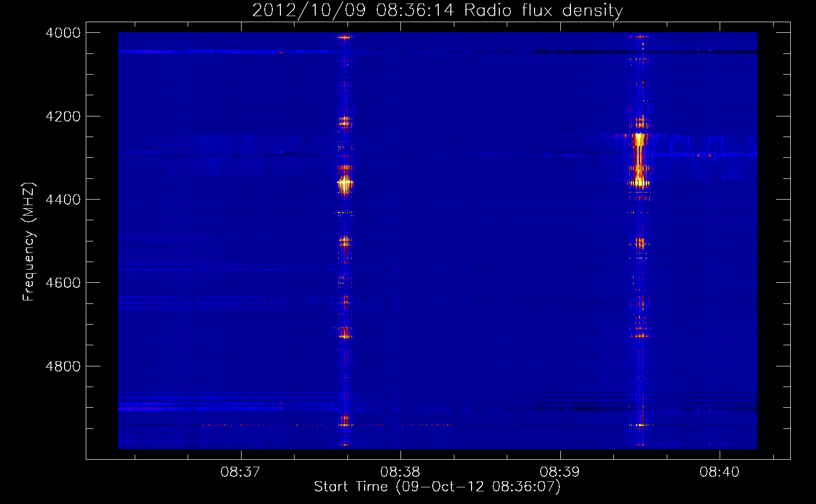Viewport: 816px width, 504px height.
Task: Click the 'Frequency (MHZ)' vertical axis title
Action: [29, 242]
